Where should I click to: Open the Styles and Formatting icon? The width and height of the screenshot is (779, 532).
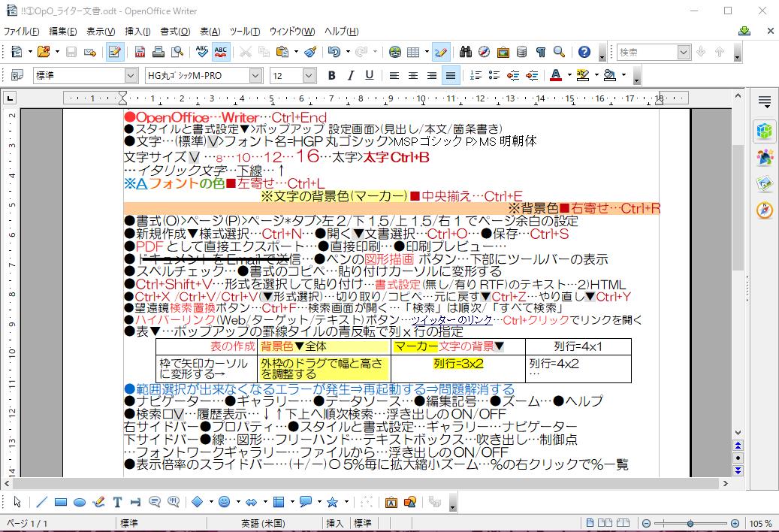[17, 75]
